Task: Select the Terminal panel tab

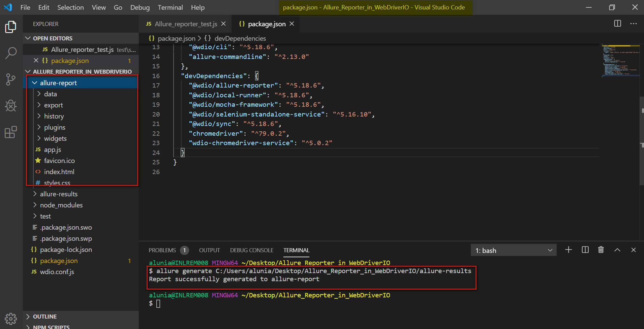Action: pyautogui.click(x=296, y=250)
